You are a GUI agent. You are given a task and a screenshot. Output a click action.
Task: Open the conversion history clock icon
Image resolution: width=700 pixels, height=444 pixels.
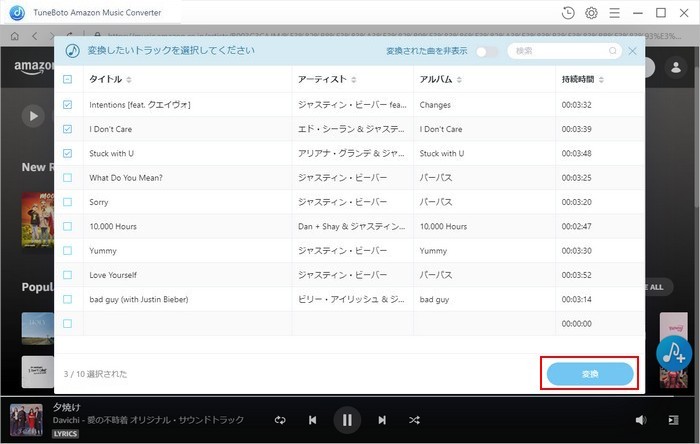(568, 13)
